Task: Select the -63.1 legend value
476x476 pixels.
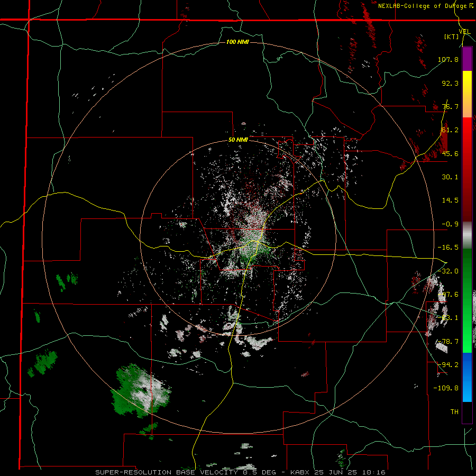Action: [448, 318]
